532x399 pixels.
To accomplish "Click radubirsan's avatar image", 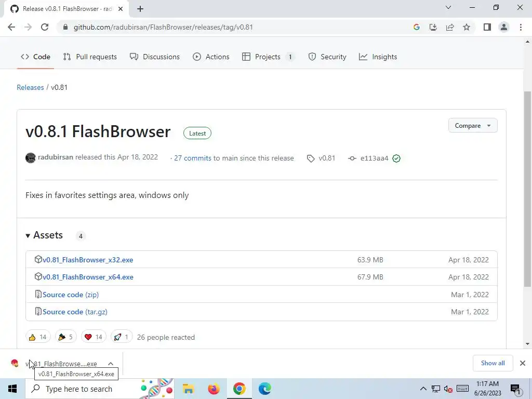I will tap(31, 158).
